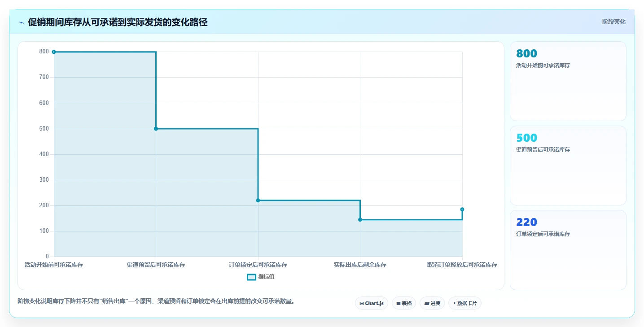
Task: Select the 表格 tag pill
Action: tap(404, 303)
